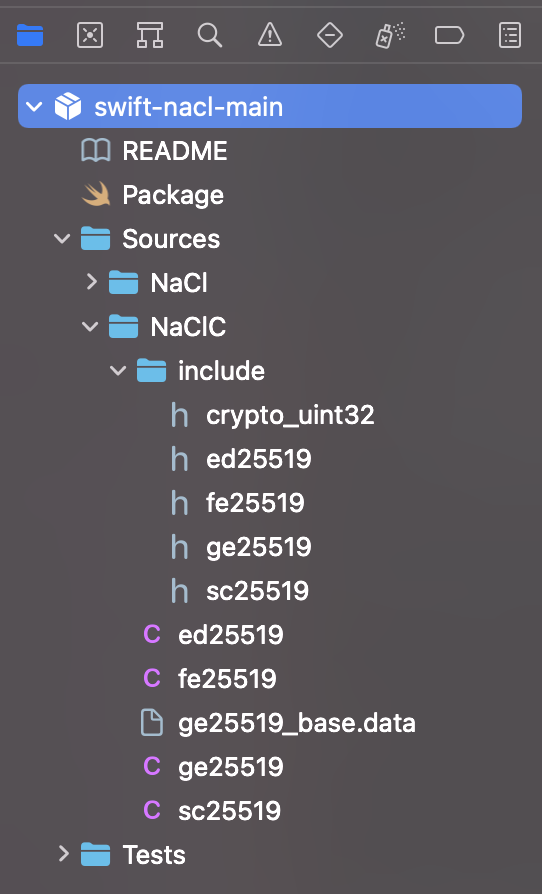
Task: Expand the Tests folder chevron
Action: [64, 854]
